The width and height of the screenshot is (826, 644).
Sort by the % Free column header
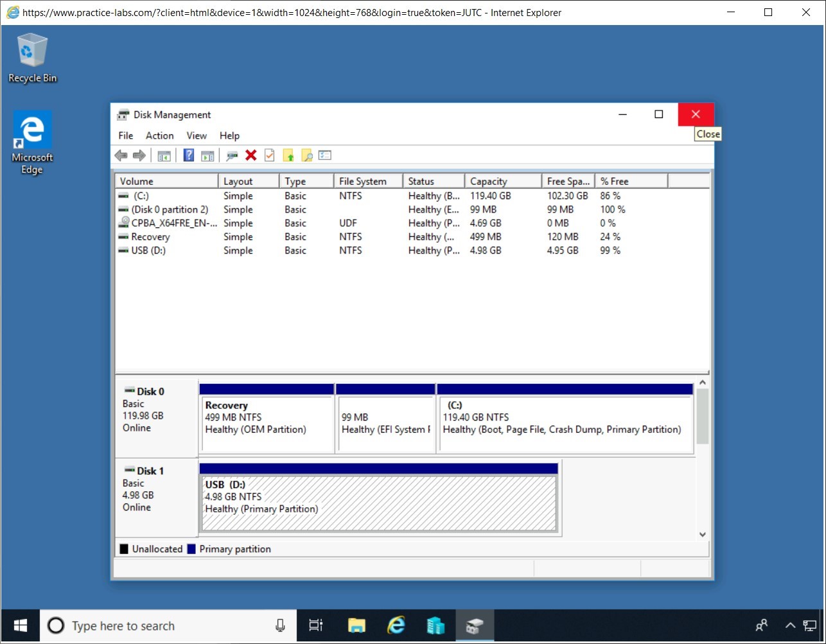click(631, 181)
